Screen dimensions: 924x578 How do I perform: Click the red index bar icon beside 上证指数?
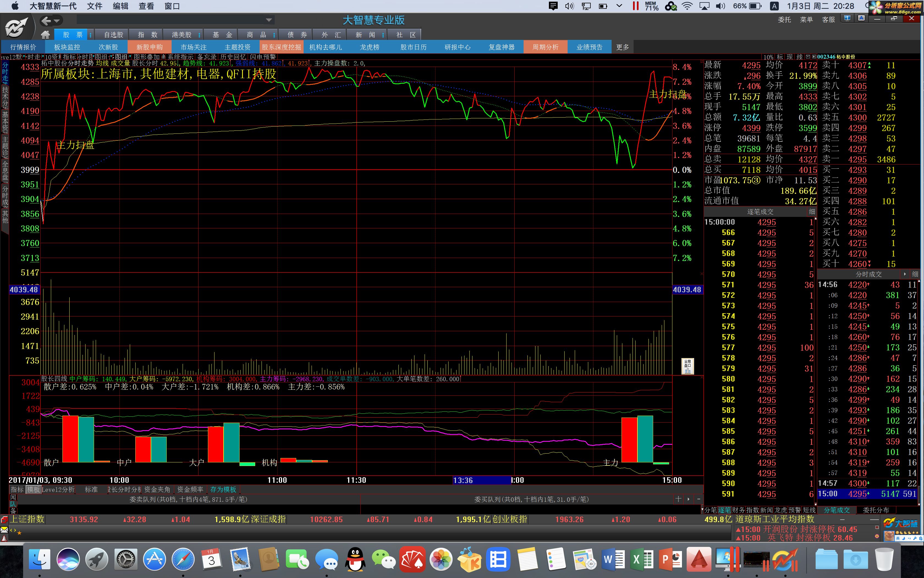(x=4, y=520)
